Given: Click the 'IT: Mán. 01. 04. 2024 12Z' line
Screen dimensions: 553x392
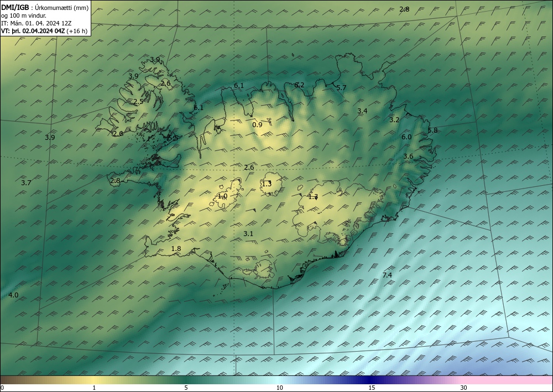Looking at the screenshot, I should pos(36,23).
